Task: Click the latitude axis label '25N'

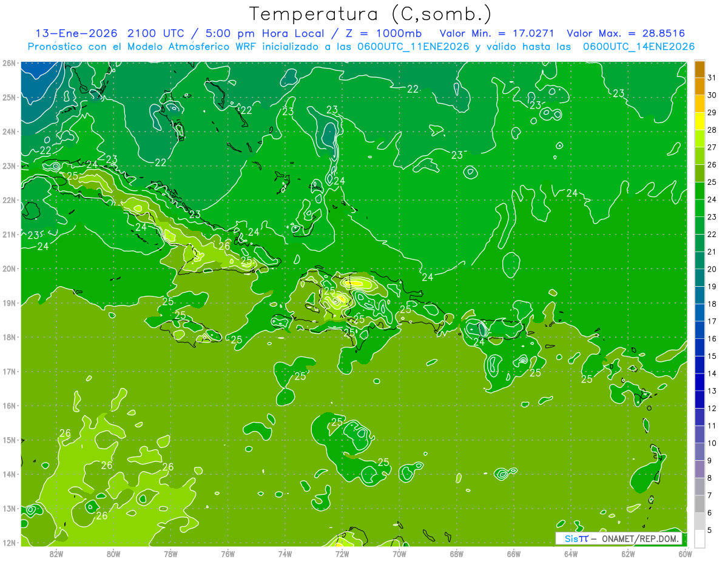Action: pyautogui.click(x=8, y=97)
